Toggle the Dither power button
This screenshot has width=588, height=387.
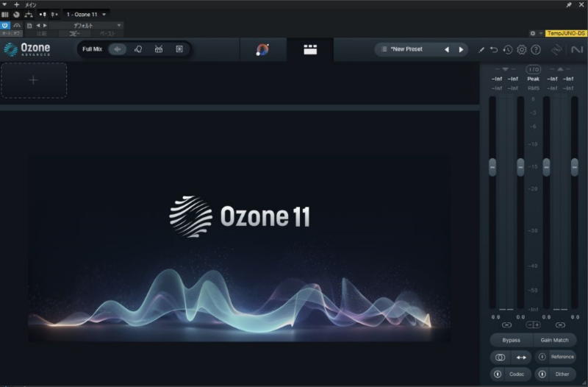point(542,374)
